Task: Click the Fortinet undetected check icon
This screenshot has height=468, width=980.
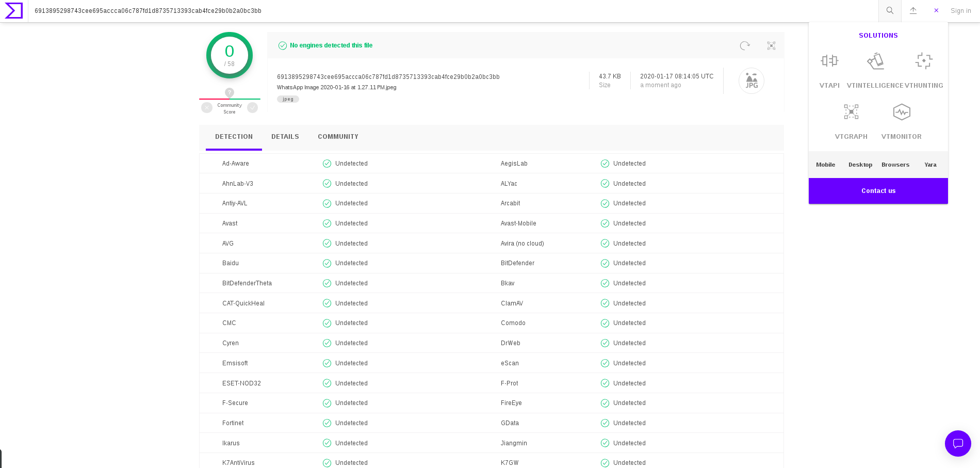Action: [327, 423]
